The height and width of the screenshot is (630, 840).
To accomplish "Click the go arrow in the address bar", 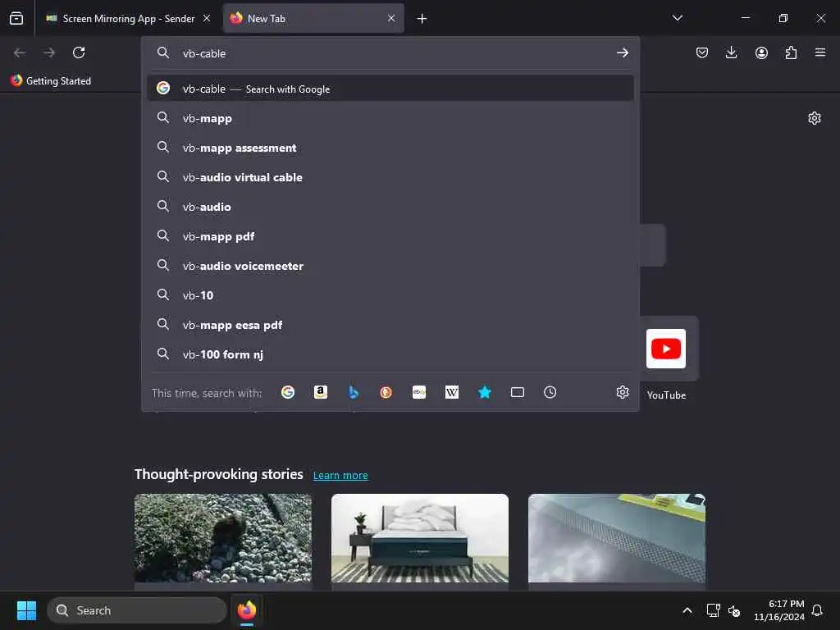I will (x=622, y=52).
